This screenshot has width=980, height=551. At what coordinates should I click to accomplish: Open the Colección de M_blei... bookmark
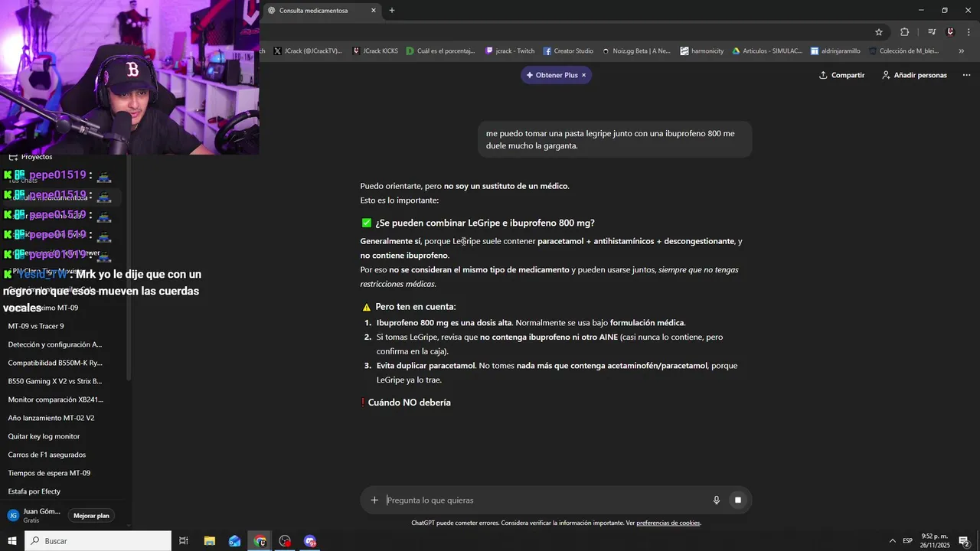[903, 51]
